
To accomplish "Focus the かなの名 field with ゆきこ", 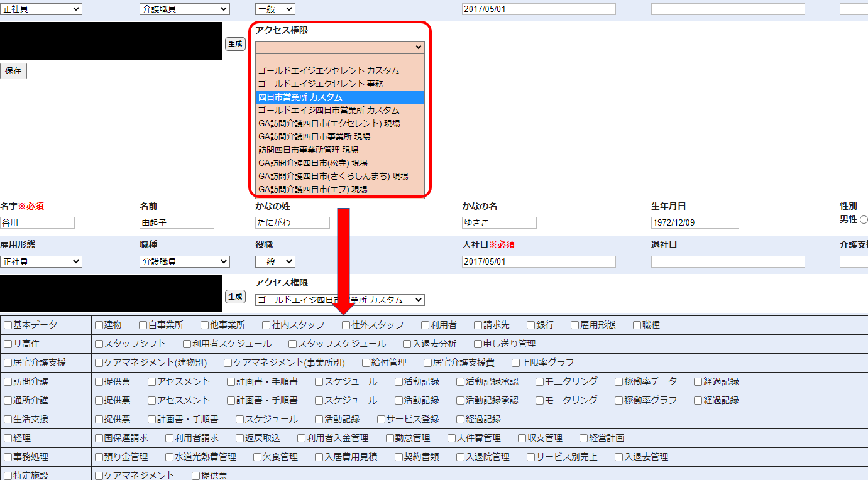I will (499, 223).
